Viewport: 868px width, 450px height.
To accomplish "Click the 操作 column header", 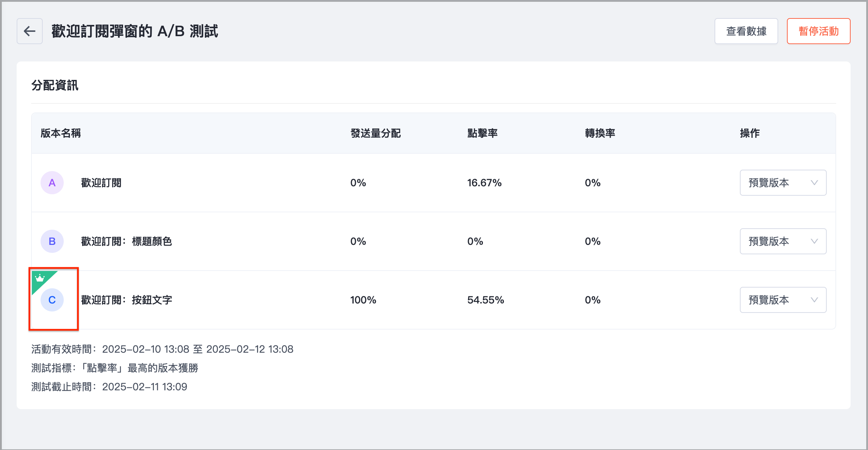I will click(x=750, y=133).
